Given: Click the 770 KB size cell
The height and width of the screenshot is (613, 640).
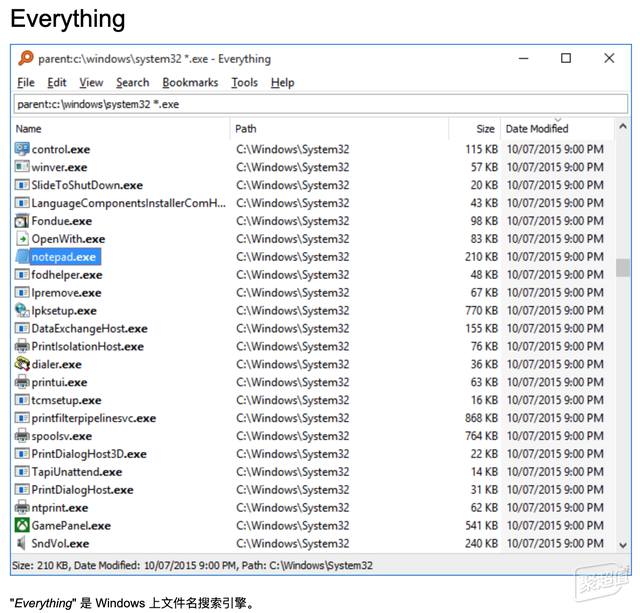Looking at the screenshot, I should tap(481, 311).
